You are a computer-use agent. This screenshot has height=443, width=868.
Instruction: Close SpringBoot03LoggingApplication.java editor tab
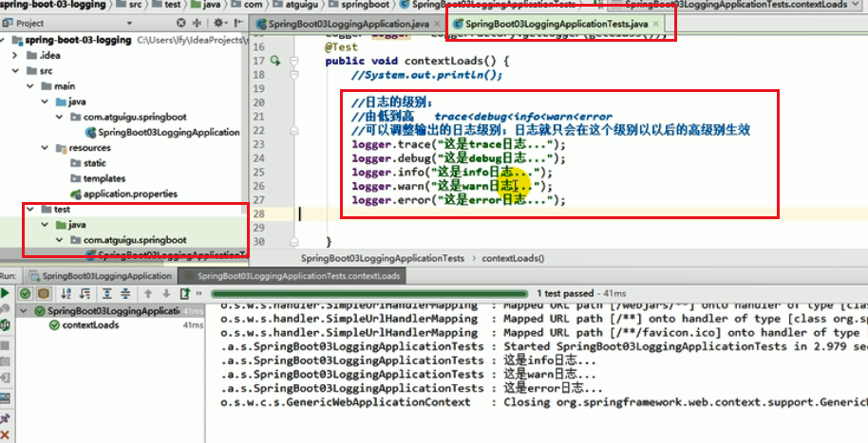click(437, 24)
